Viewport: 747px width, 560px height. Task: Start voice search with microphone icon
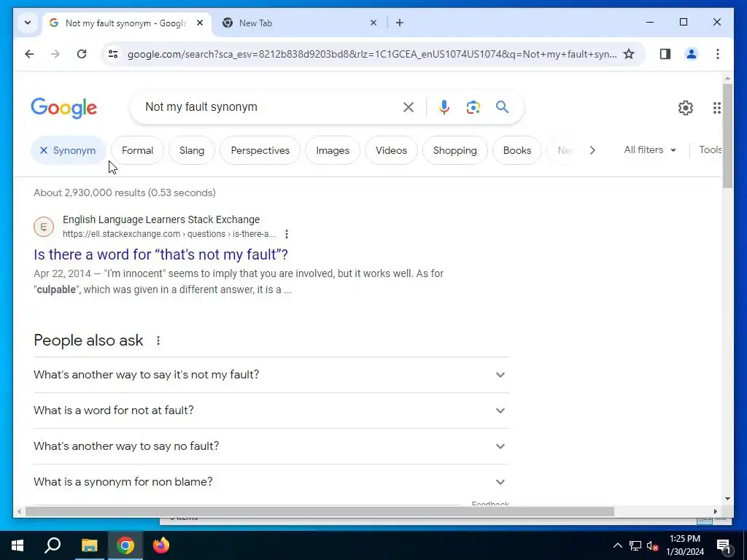tap(444, 107)
